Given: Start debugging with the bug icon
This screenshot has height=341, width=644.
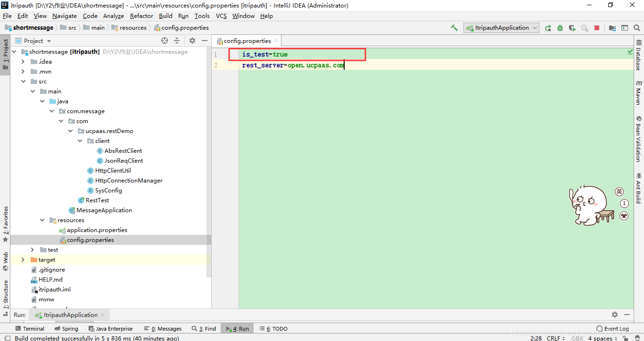Looking at the screenshot, I should click(x=560, y=28).
